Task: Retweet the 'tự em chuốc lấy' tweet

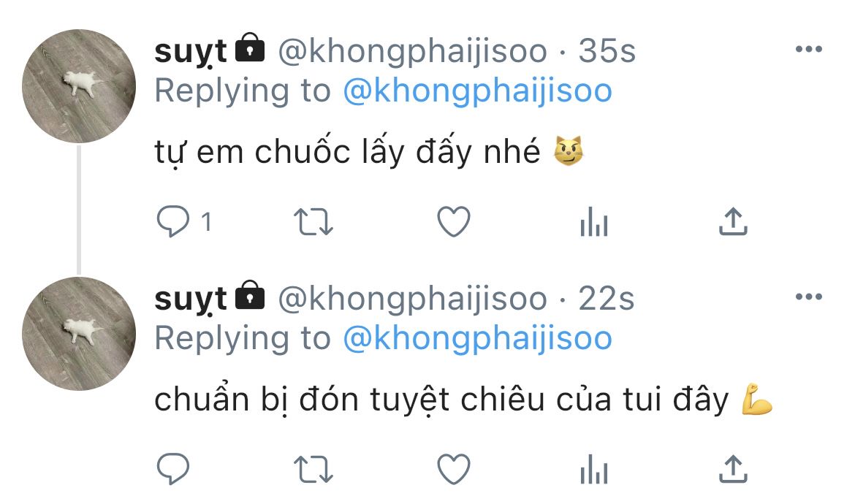Action: 313,222
